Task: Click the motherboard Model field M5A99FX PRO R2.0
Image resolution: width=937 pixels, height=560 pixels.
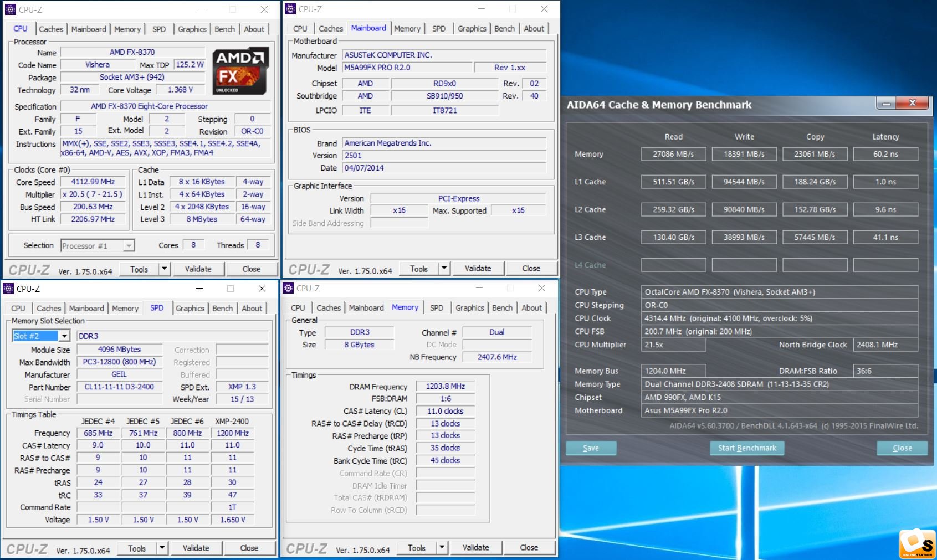Action: [x=407, y=68]
